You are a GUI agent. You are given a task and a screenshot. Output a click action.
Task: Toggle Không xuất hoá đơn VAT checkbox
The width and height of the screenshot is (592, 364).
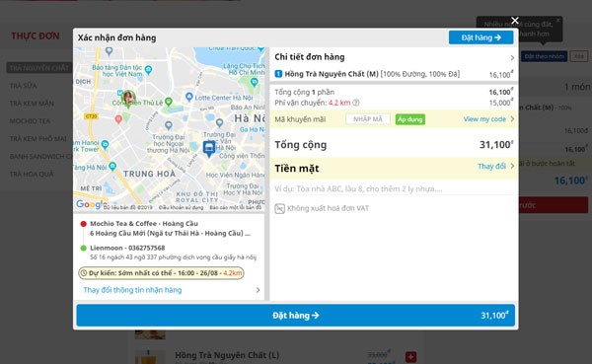(x=279, y=208)
